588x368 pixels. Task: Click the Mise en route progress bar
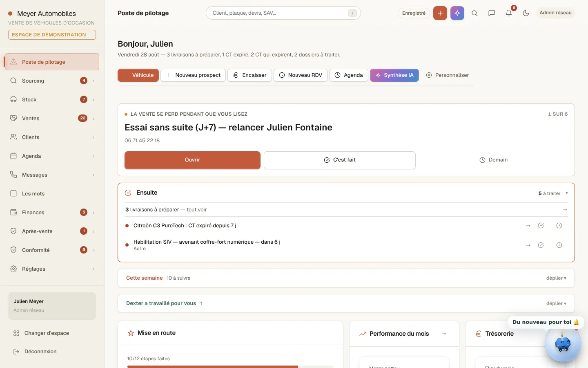(x=230, y=367)
